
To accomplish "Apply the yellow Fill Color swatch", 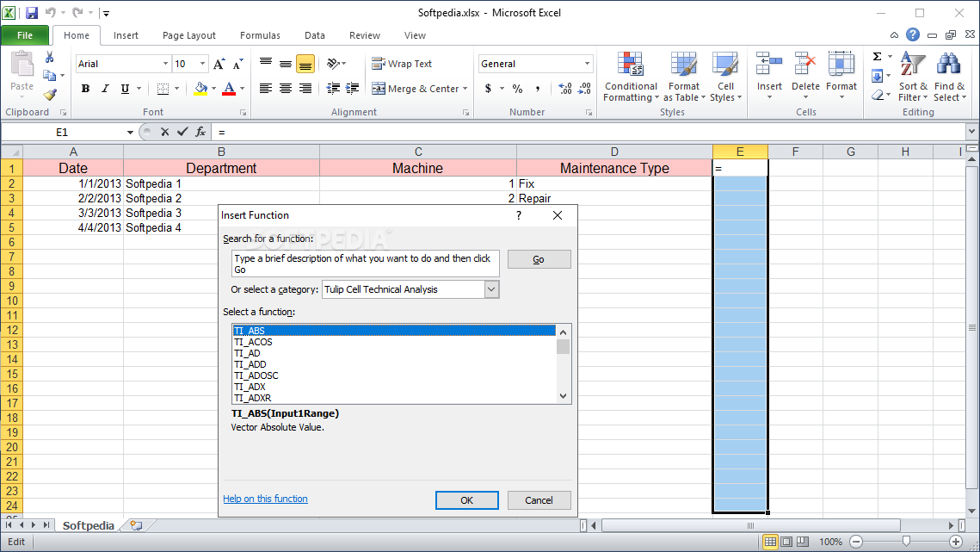I will [200, 89].
